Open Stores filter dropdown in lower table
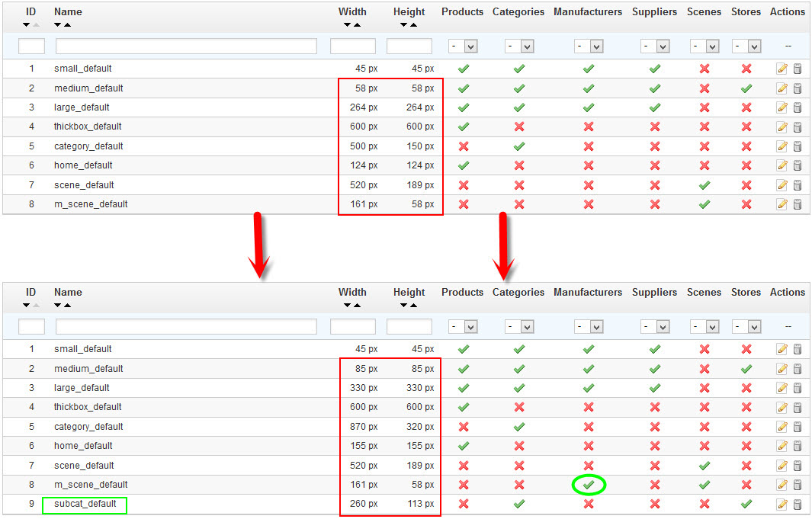The image size is (812, 519). tap(746, 327)
